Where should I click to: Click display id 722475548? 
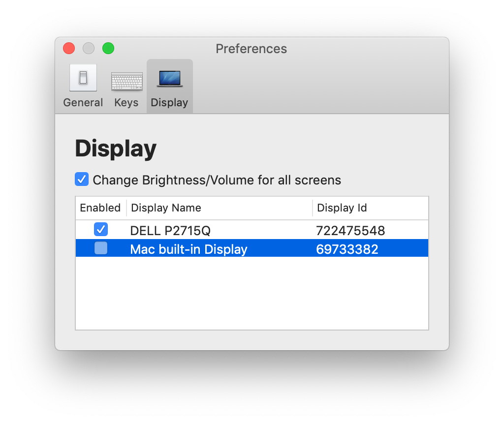350,231
